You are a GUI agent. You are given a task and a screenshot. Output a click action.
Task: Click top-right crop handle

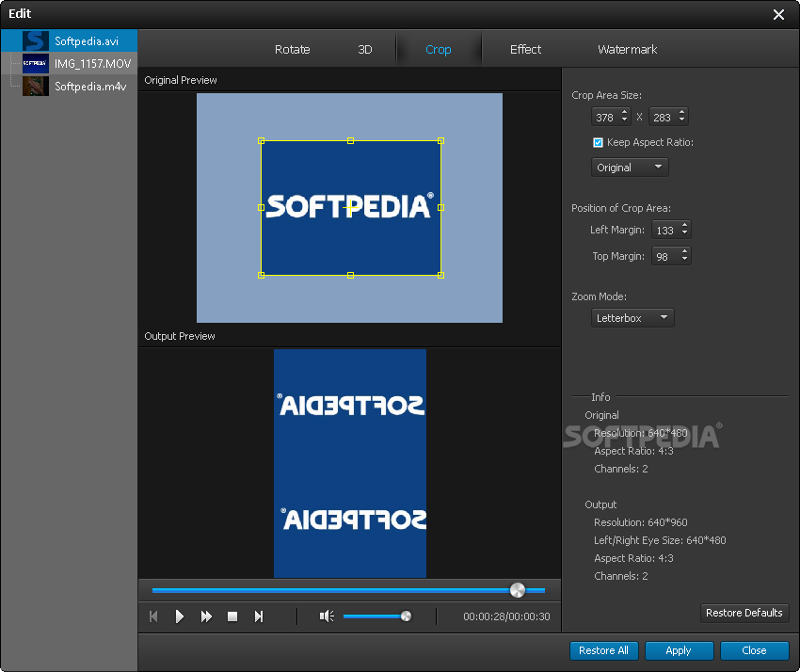[x=440, y=141]
